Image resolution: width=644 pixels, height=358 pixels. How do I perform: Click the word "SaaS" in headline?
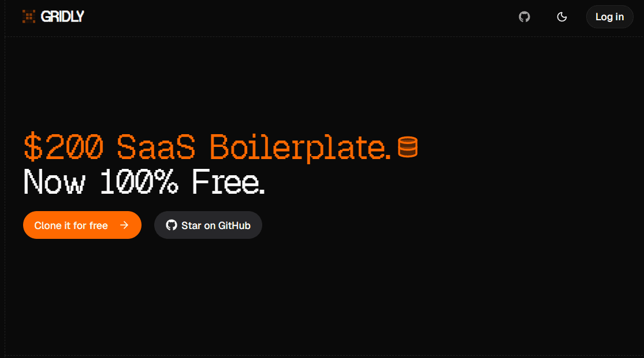(x=156, y=147)
